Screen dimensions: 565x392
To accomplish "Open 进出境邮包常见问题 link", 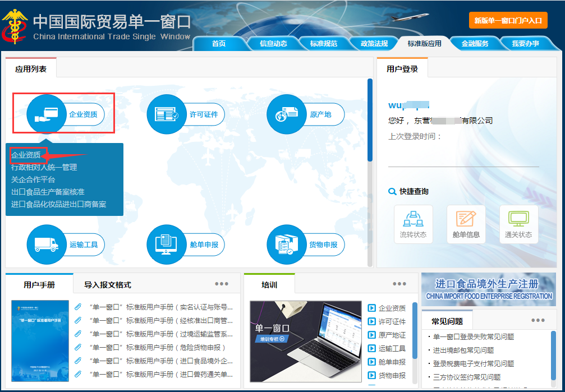I will [463, 350].
